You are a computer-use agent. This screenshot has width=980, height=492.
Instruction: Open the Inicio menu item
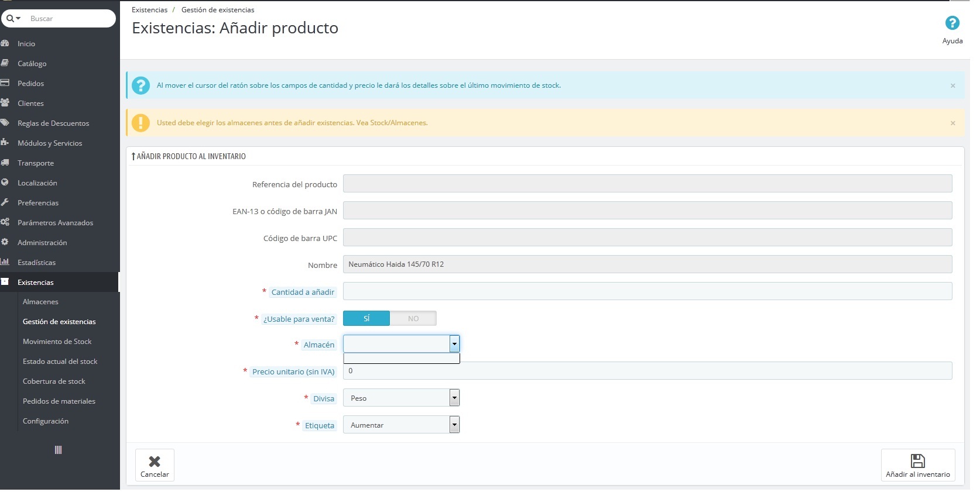(x=26, y=44)
